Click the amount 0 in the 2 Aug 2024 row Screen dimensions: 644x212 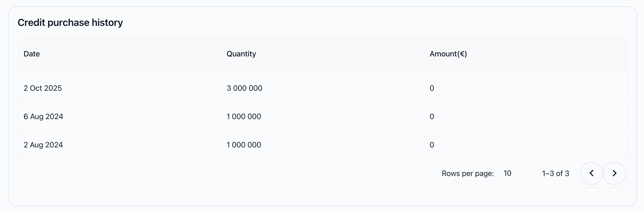coord(432,145)
